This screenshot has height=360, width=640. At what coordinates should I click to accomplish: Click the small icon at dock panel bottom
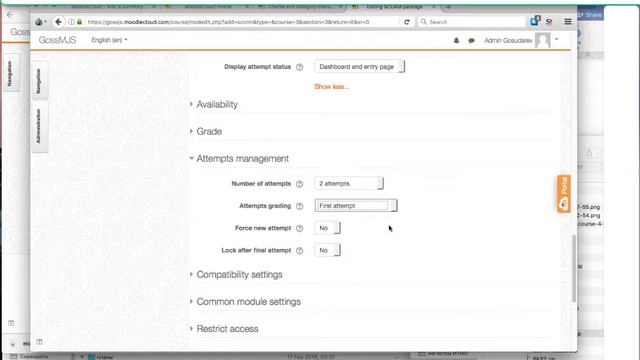coord(39,342)
